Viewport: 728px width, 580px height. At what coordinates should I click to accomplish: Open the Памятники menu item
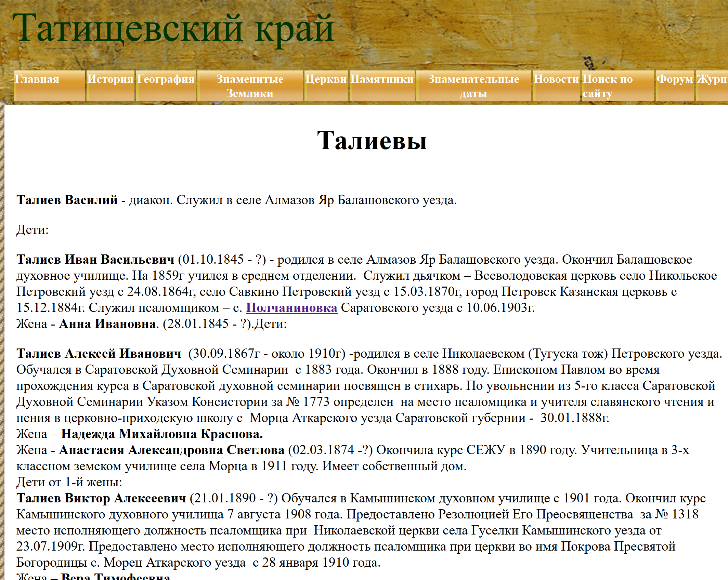tap(382, 85)
